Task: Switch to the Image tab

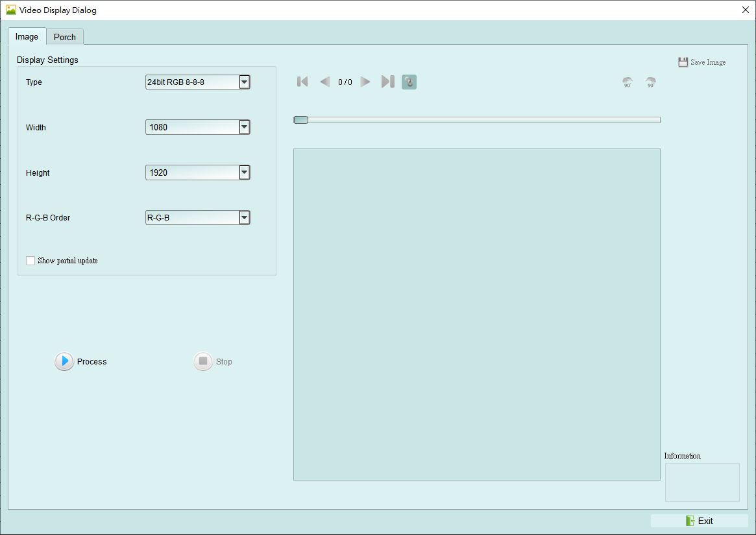Action: (27, 36)
